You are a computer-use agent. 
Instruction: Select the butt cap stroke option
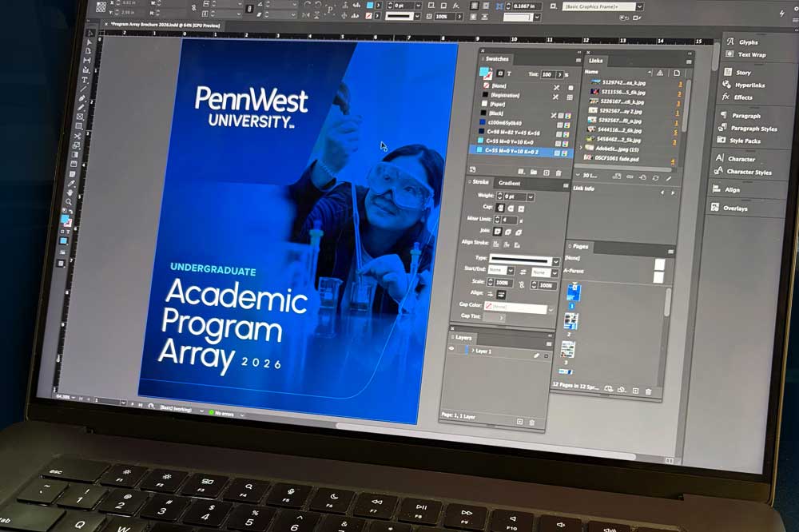point(500,208)
